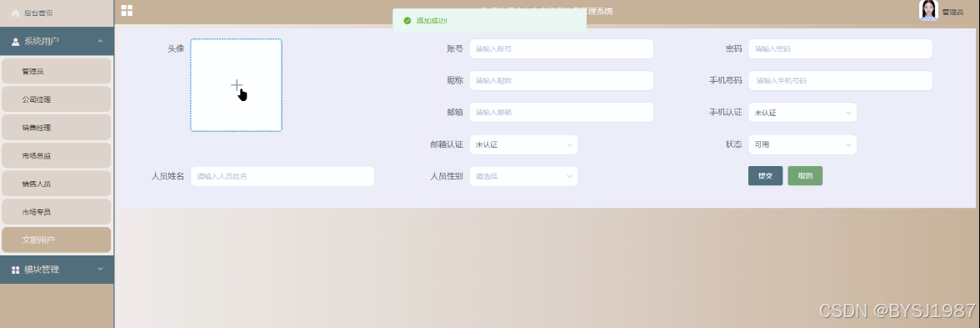Focus the 昵称 input field
Screen dimensions: 980x328
pyautogui.click(x=562, y=81)
